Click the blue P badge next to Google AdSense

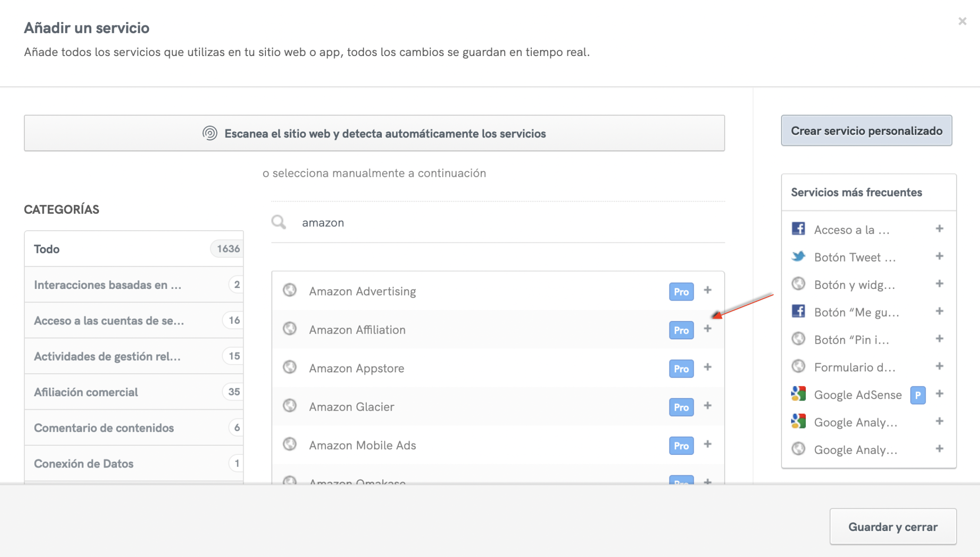coord(917,395)
